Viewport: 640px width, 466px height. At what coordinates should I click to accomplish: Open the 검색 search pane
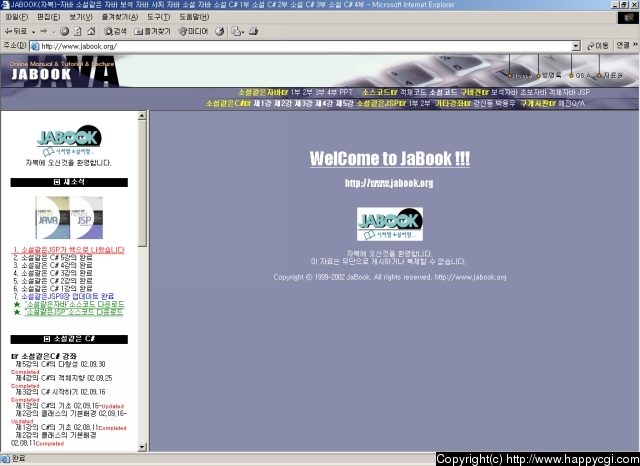coord(115,31)
